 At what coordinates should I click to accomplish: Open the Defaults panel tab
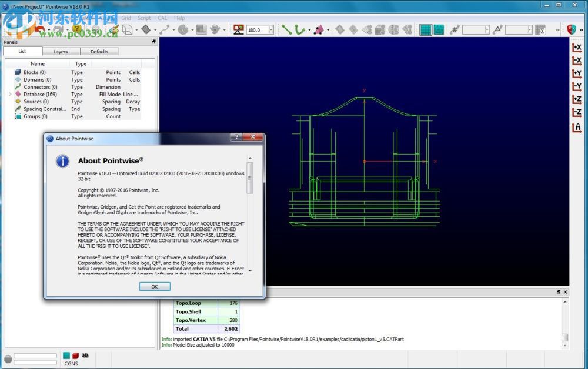(x=99, y=52)
